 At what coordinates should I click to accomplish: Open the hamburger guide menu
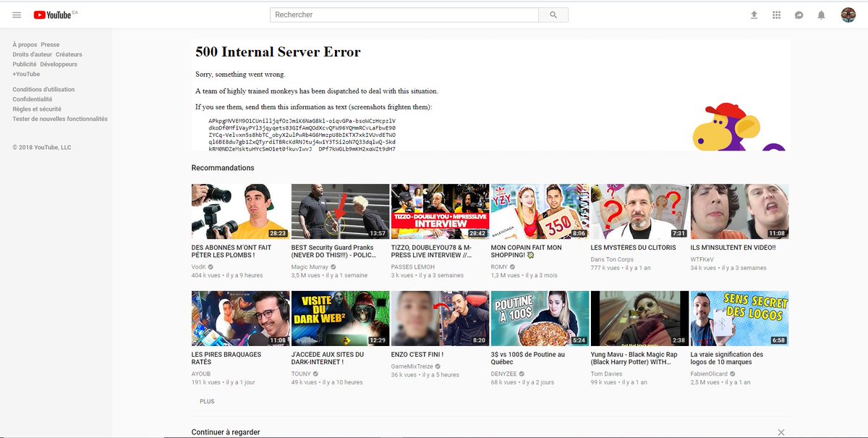point(17,14)
